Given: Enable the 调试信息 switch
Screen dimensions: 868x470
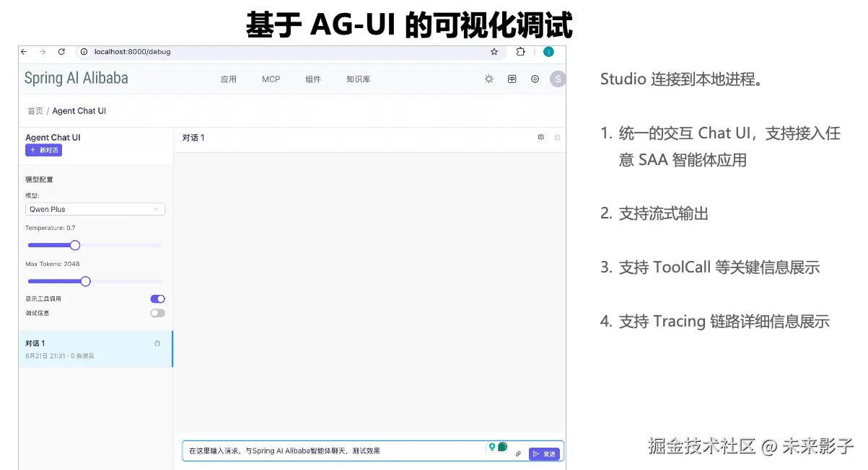Looking at the screenshot, I should point(157,313).
